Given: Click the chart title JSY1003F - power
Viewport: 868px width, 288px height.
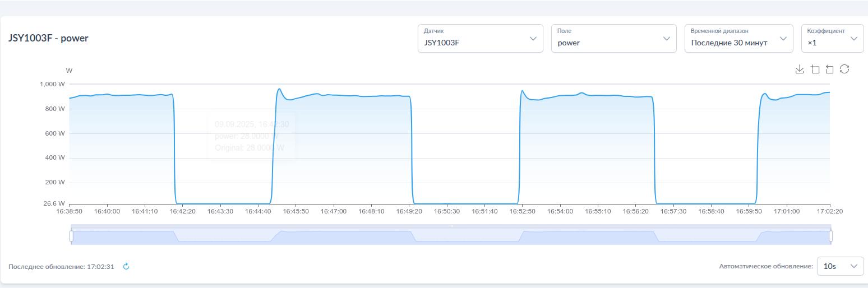Looking at the screenshot, I should 48,38.
